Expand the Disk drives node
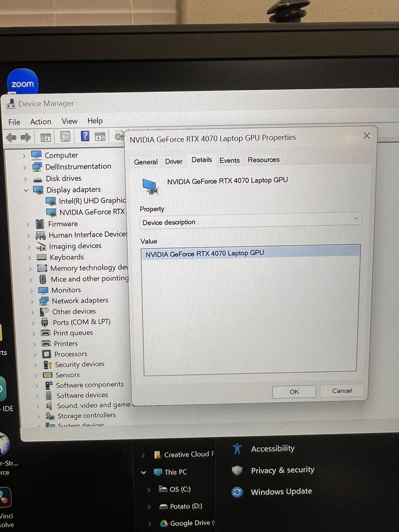 (26, 179)
